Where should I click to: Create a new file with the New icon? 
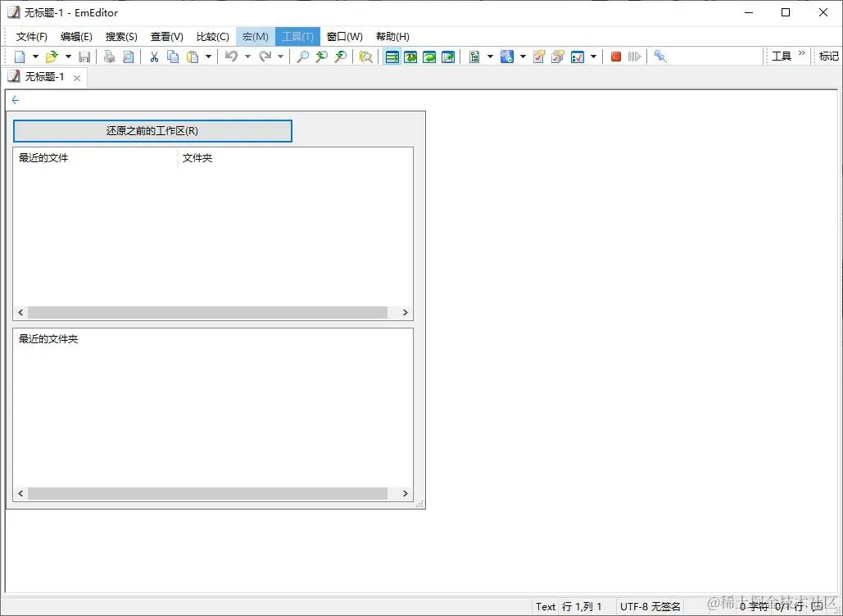pyautogui.click(x=20, y=57)
